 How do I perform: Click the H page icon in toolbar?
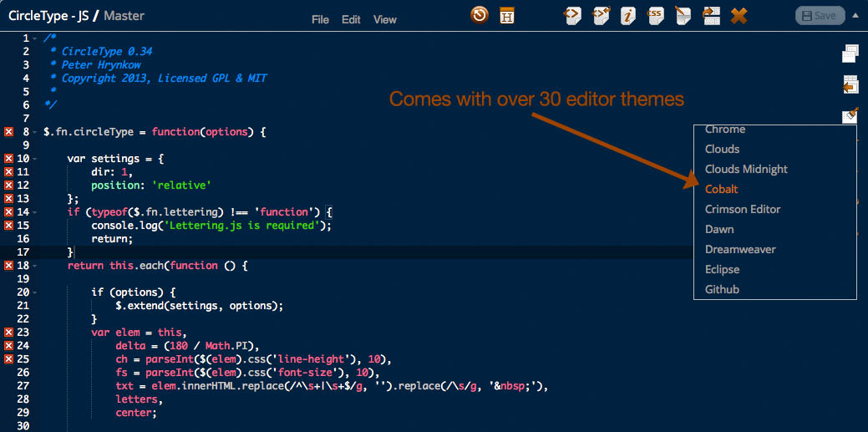pyautogui.click(x=507, y=14)
